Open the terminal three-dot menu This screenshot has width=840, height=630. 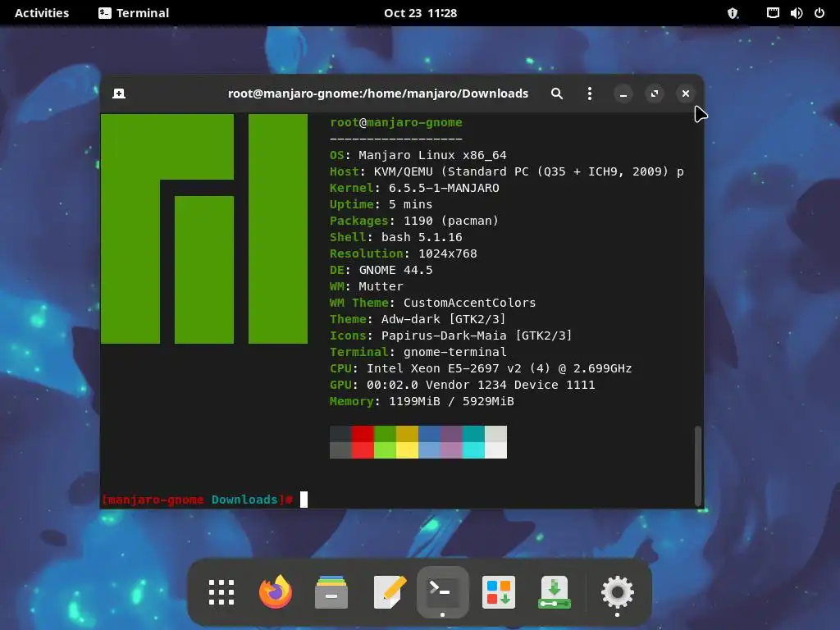pos(589,94)
